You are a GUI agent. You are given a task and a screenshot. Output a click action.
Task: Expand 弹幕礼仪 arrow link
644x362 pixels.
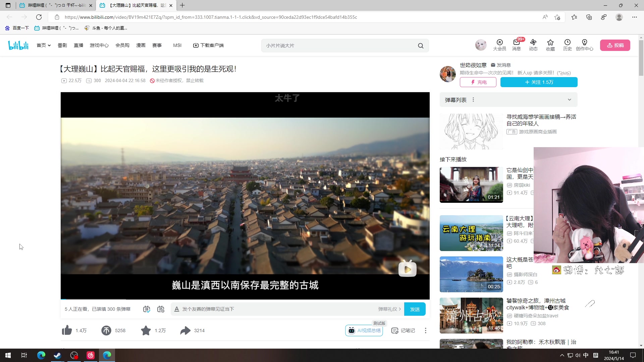point(389,309)
